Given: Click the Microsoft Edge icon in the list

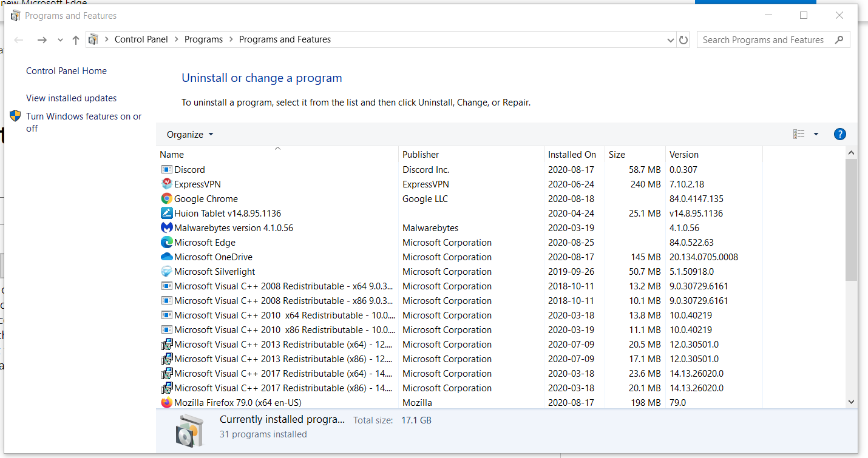Looking at the screenshot, I should point(167,243).
